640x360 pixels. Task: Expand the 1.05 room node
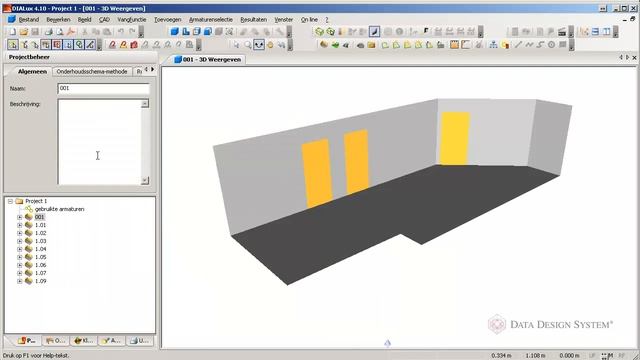pos(20,257)
